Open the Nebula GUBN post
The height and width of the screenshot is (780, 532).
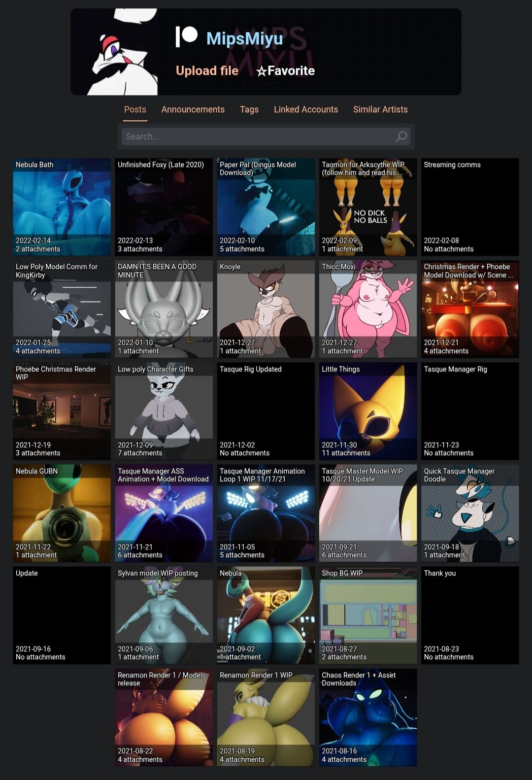(62, 513)
